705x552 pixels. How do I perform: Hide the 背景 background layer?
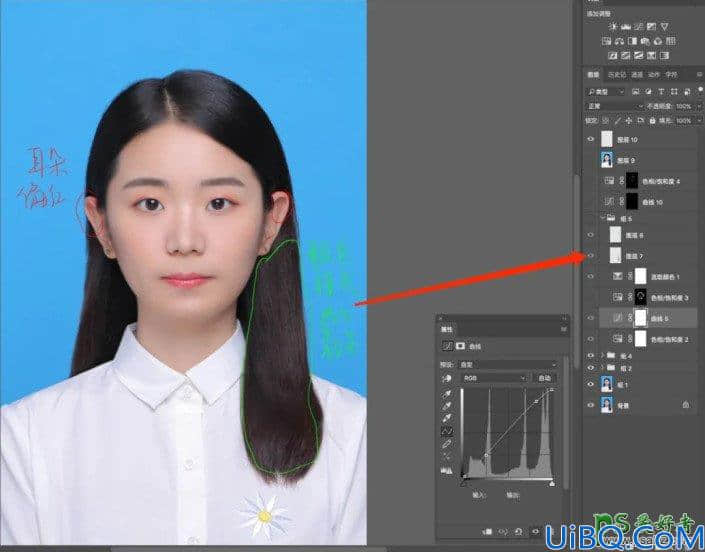(591, 405)
